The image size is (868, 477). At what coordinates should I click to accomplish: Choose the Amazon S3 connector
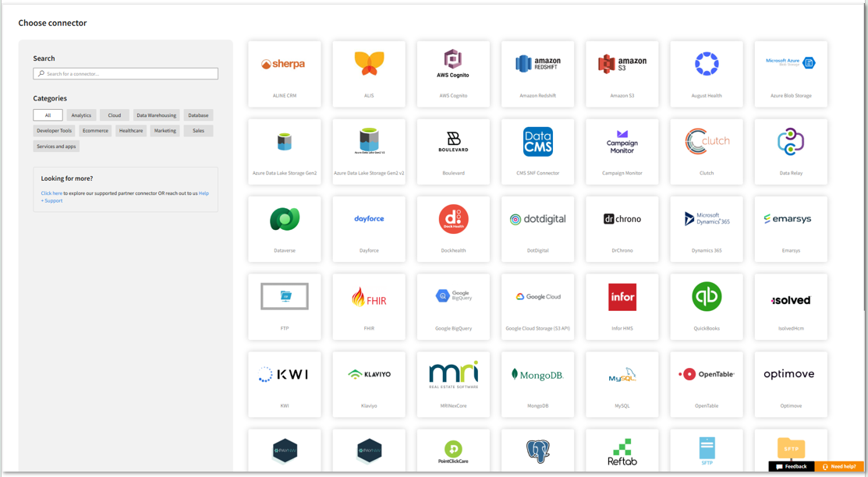[x=622, y=65]
